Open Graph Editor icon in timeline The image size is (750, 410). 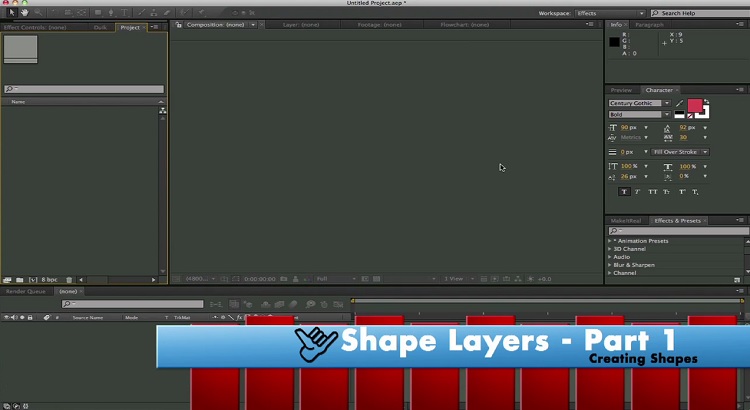click(x=338, y=304)
